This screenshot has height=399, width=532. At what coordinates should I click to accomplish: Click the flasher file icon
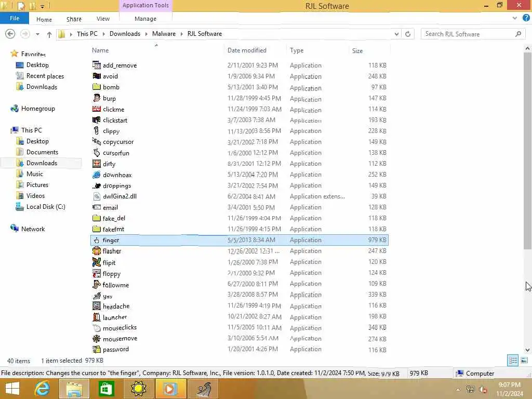(x=97, y=251)
